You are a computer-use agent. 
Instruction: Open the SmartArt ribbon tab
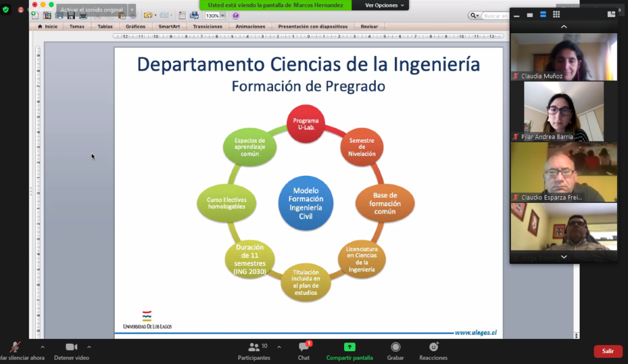(169, 26)
